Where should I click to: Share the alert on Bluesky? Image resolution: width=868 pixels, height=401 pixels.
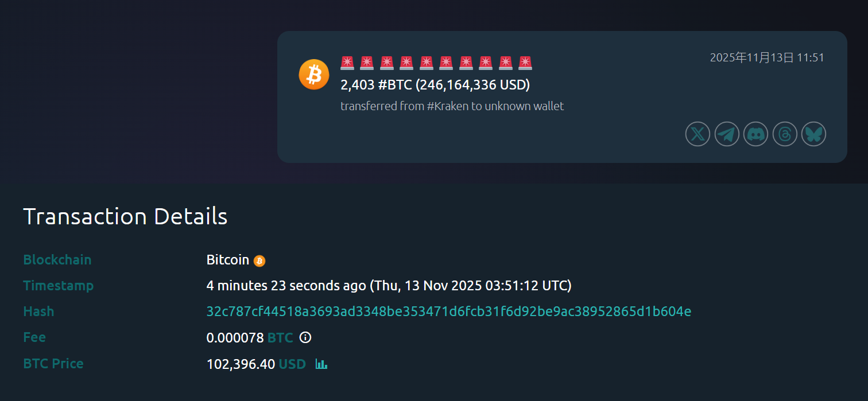813,134
